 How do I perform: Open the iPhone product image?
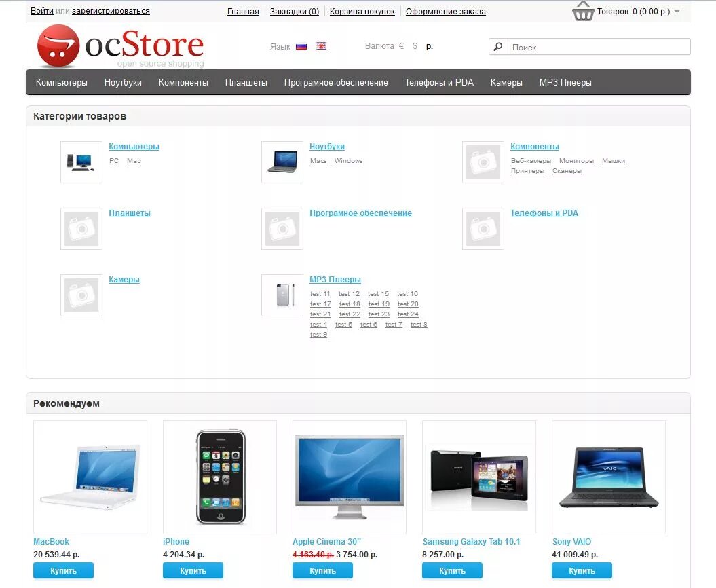coord(220,477)
